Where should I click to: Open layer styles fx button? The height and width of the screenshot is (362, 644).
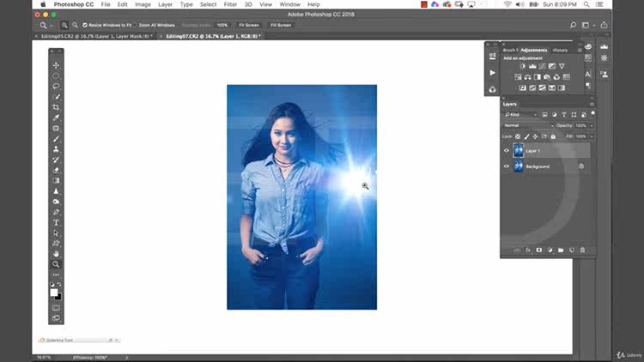coord(528,250)
